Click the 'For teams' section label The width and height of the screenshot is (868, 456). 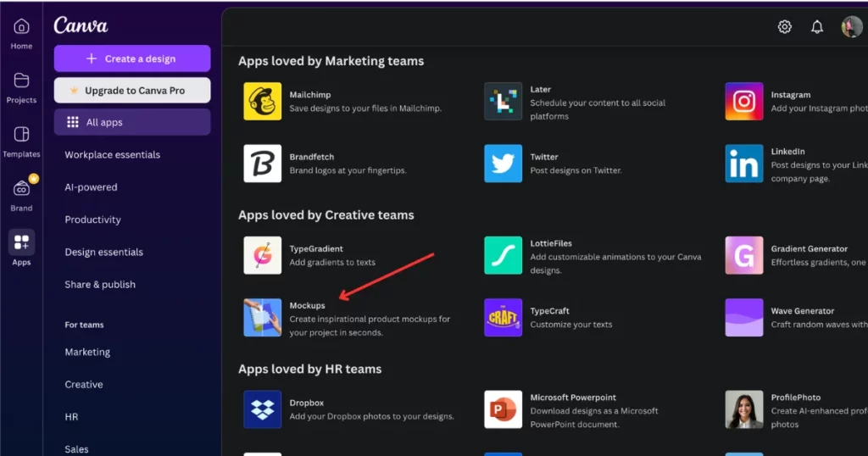pos(84,325)
